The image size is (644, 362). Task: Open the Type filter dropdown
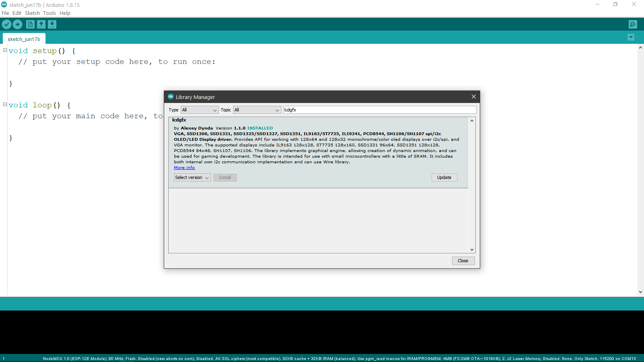(x=200, y=110)
